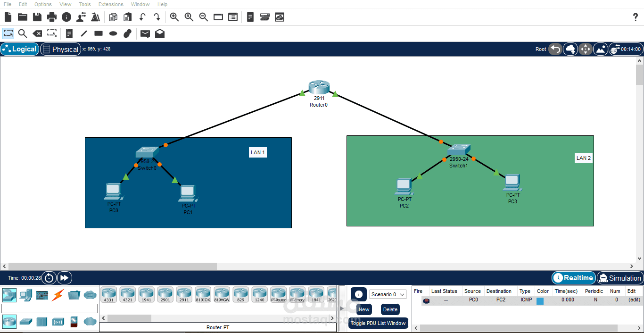
Task: Paste using the toolbar paste icon
Action: pyautogui.click(x=127, y=17)
